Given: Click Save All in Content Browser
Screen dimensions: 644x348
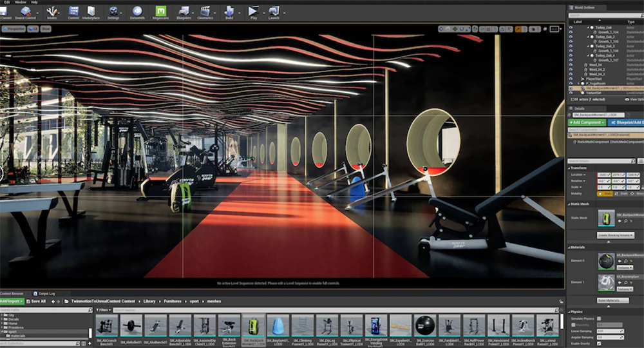Looking at the screenshot, I should pos(36,301).
